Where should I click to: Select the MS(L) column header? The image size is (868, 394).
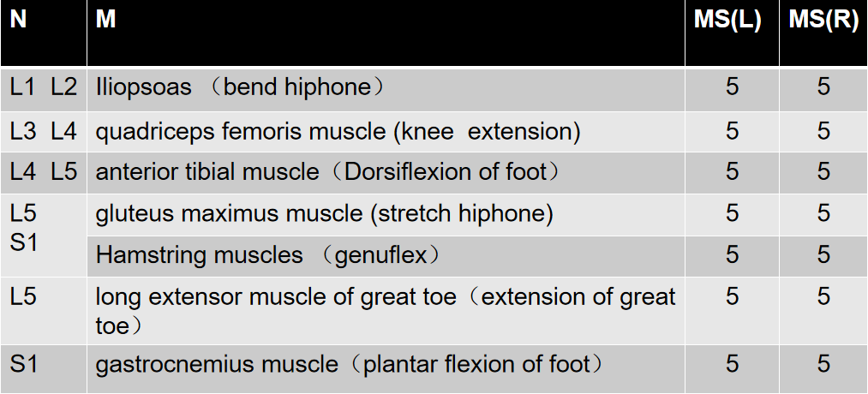(x=732, y=33)
